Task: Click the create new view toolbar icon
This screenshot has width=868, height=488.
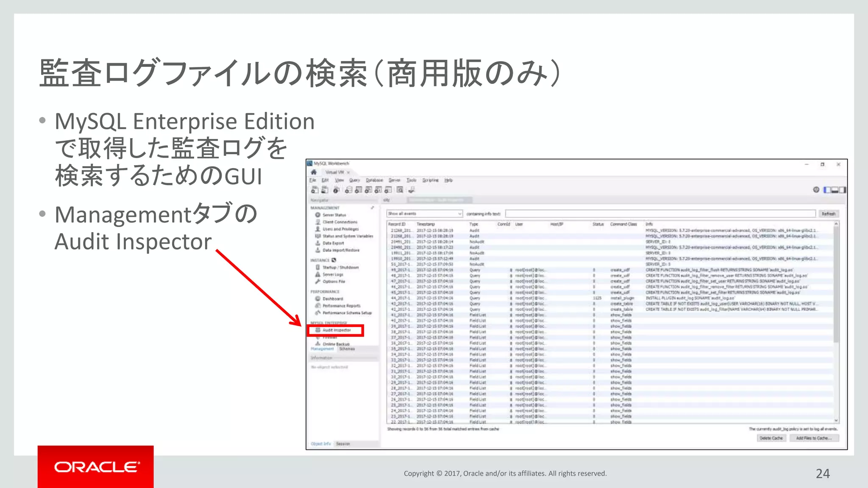Action: tap(368, 190)
